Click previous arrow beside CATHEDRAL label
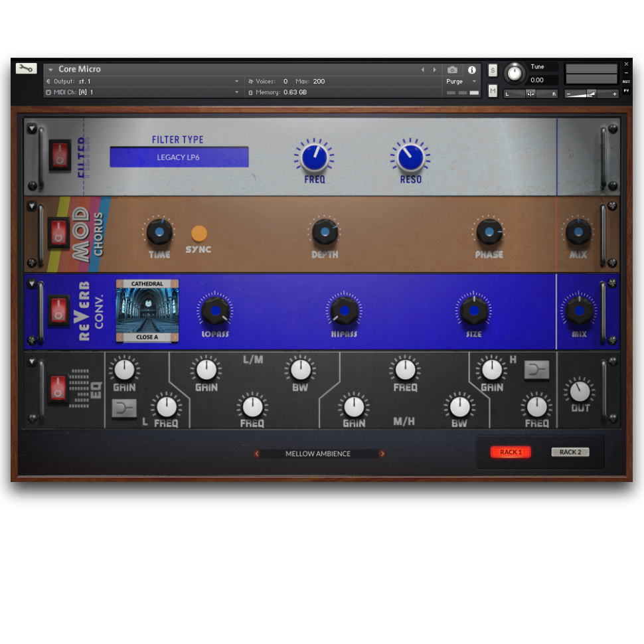The image size is (644, 644). click(x=120, y=283)
